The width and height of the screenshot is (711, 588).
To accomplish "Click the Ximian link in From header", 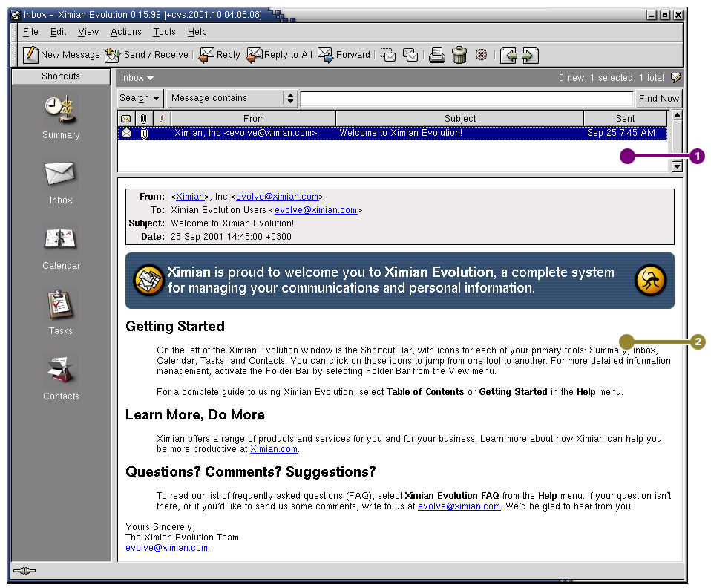I will [190, 197].
